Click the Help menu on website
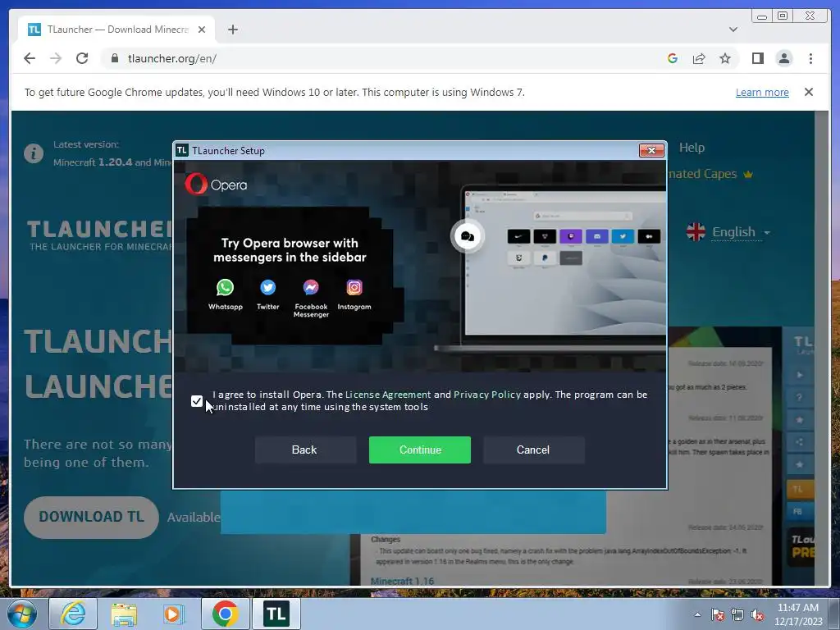Screen dimensions: 840x630 click(692, 148)
